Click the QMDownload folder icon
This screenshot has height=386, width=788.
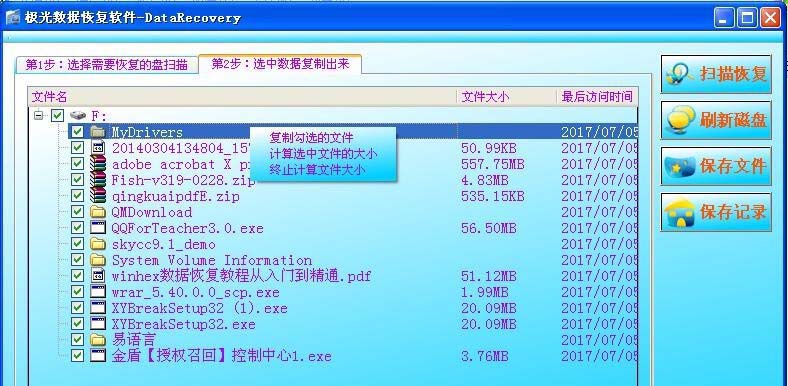97,212
